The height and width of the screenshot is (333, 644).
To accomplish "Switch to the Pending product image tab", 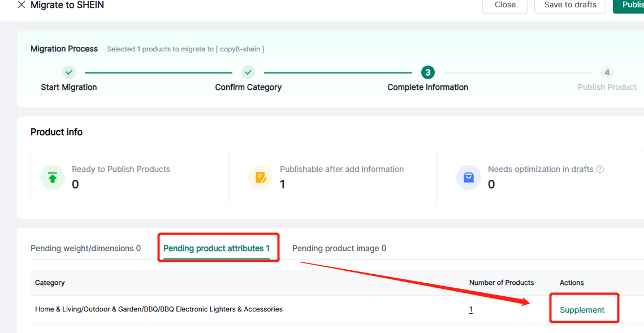I will 339,248.
